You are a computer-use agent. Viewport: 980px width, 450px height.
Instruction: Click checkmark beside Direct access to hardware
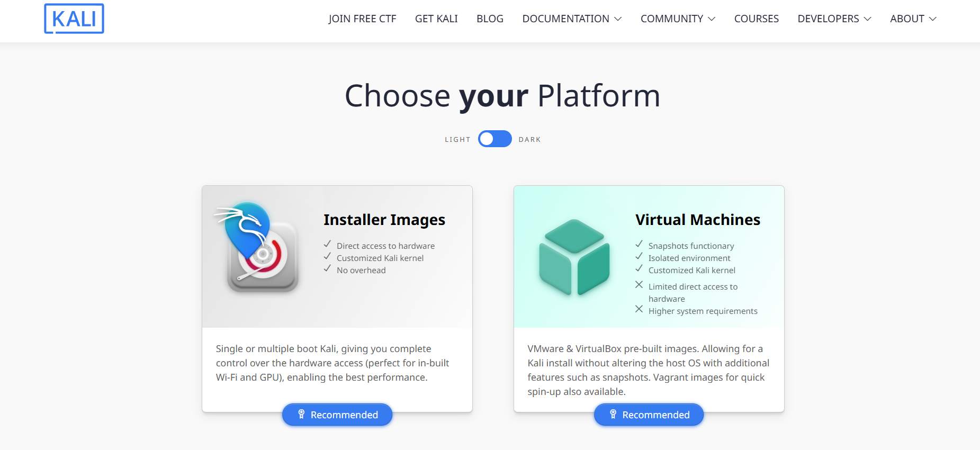327,244
